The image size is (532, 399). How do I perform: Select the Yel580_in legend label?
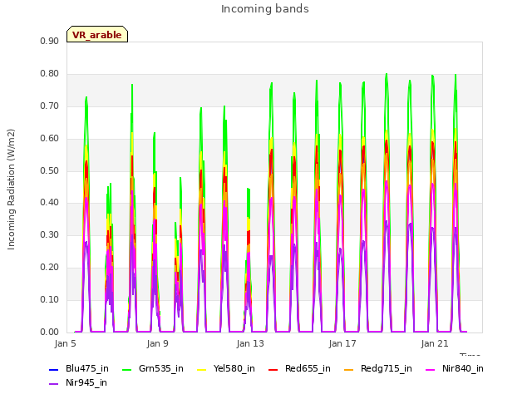[234, 369]
